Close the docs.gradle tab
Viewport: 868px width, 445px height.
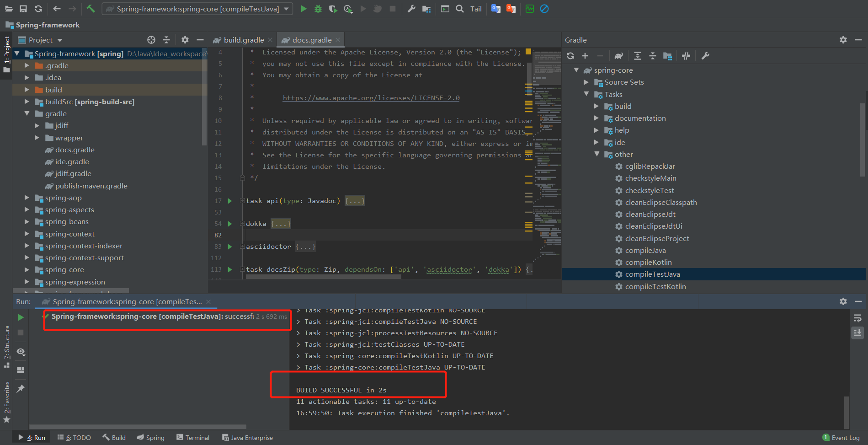(x=338, y=40)
